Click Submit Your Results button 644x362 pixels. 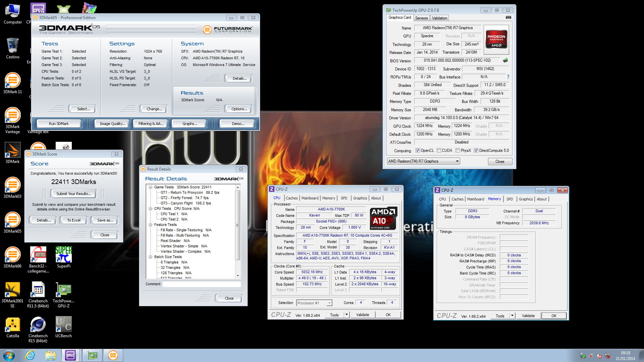tap(73, 194)
